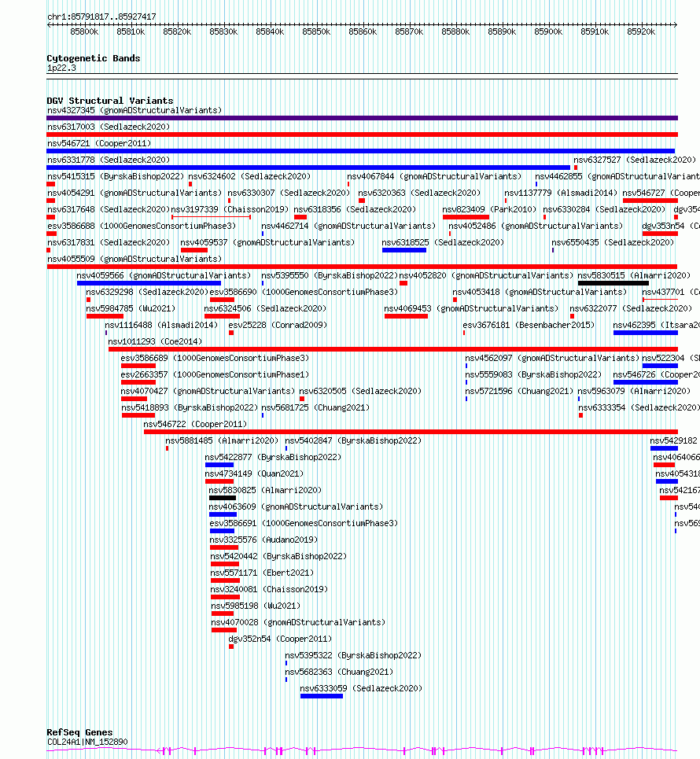
Task: Click the esv25228 Conrad2009 label
Action: point(278,324)
